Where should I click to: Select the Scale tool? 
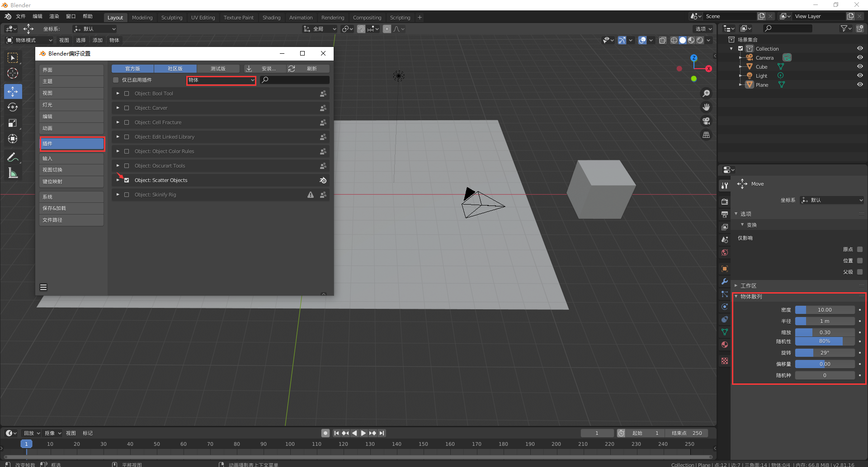[x=13, y=123]
